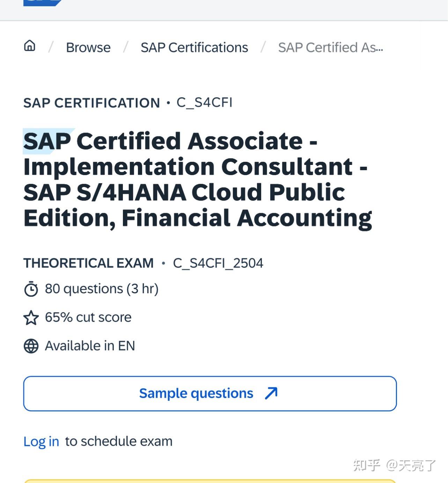Go to SAP Certifications breadcrumb
Image resolution: width=448 pixels, height=483 pixels.
194,48
